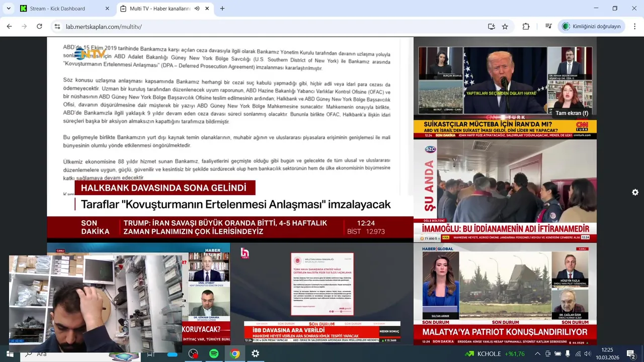Click the Kimliğinizi doğrulayın profile button
The width and height of the screenshot is (644, 362).
coord(592,27)
